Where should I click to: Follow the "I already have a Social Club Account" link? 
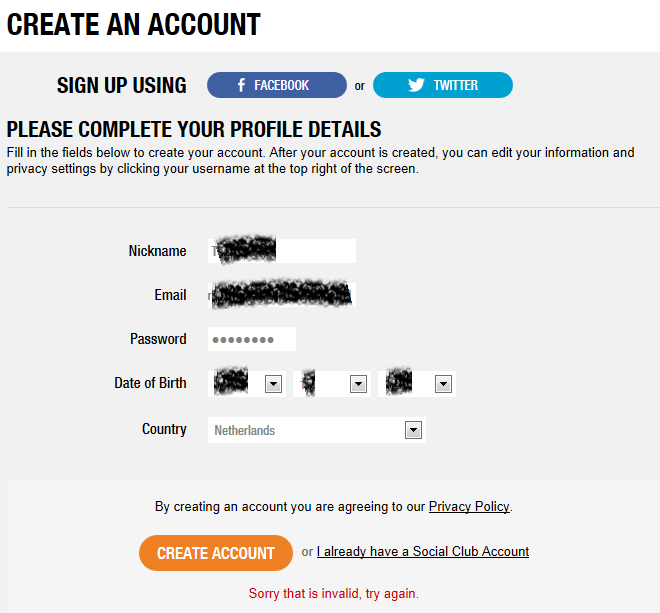423,551
